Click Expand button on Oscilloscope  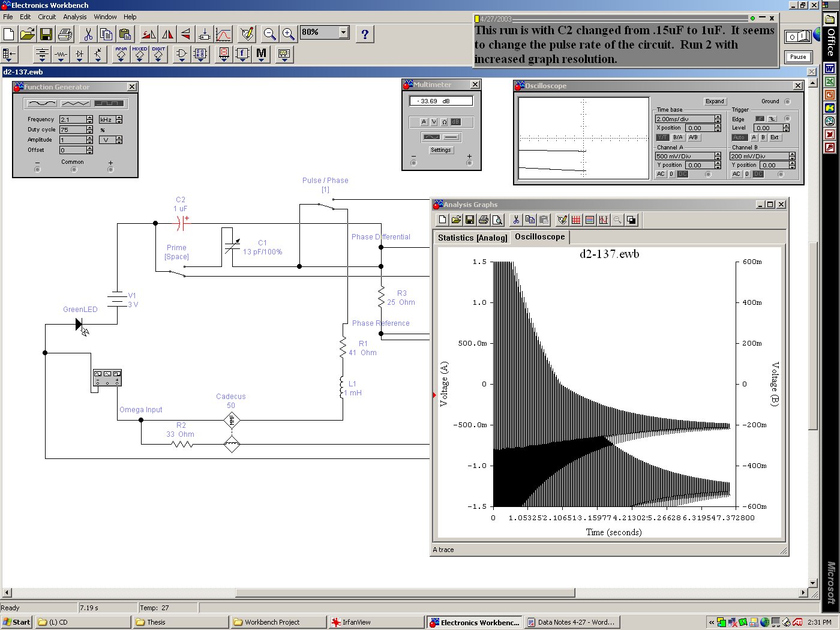715,101
